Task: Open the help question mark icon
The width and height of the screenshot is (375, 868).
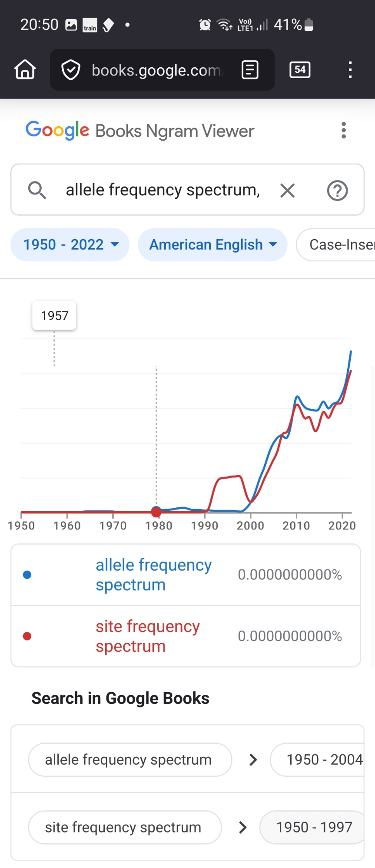Action: pos(337,190)
